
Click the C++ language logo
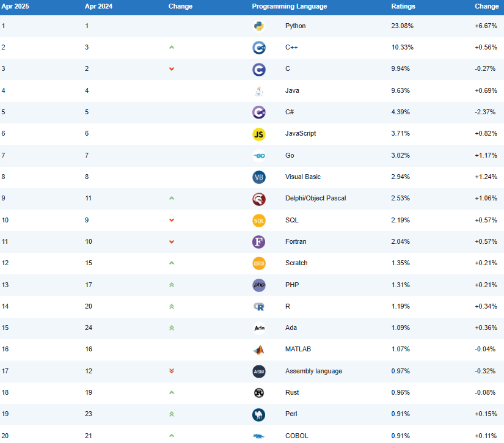(258, 48)
